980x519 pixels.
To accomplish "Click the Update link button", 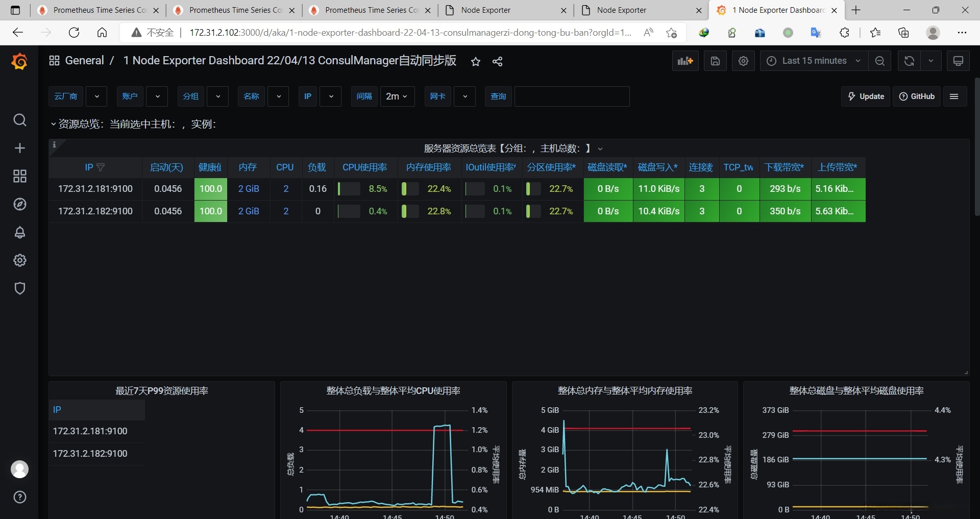I will (866, 96).
